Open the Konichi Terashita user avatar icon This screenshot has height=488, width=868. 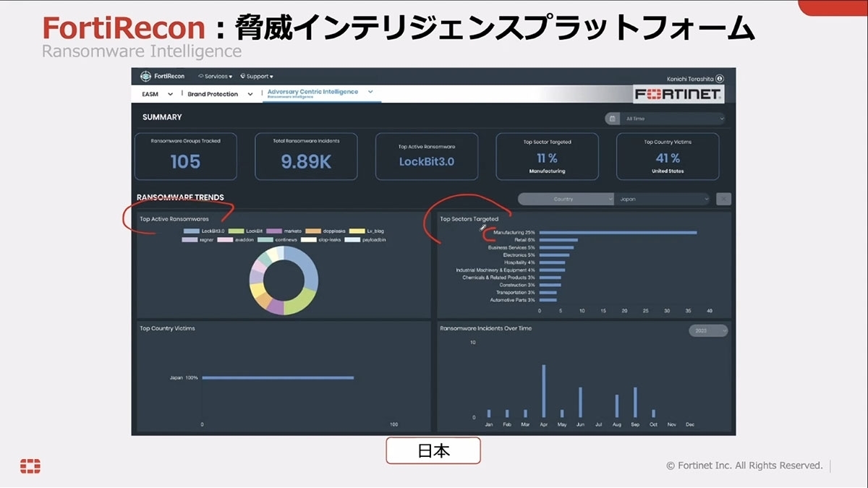[720, 79]
